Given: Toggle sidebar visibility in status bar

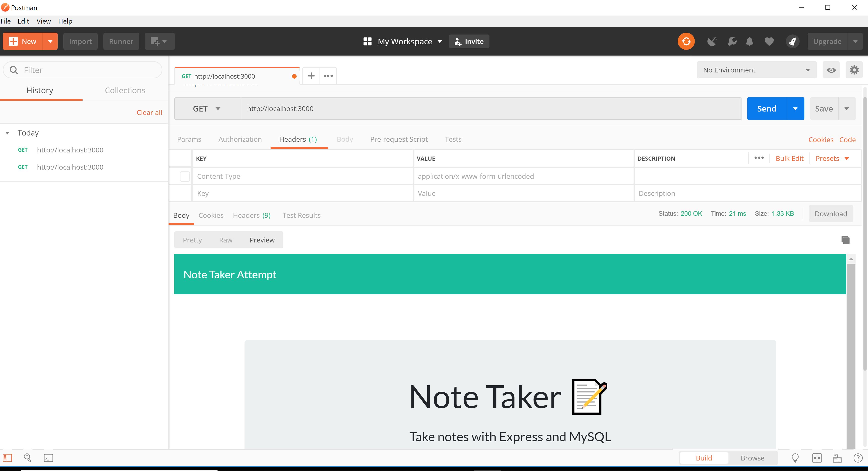Looking at the screenshot, I should pyautogui.click(x=7, y=458).
